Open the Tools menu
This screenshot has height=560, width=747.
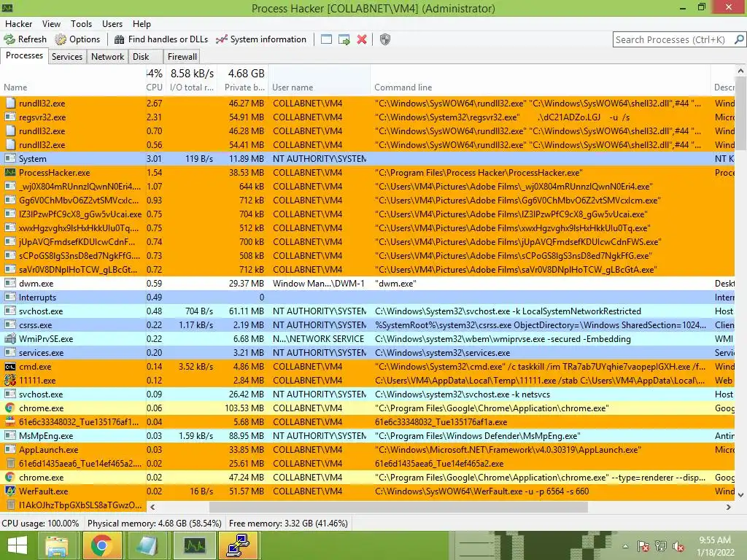point(81,24)
